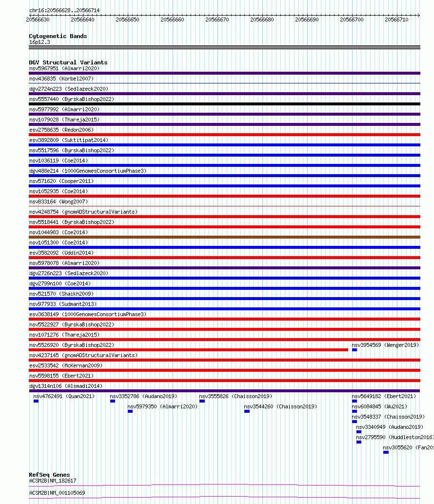The height and width of the screenshot is (504, 434).
Task: Select nsv521570 (Shaikh2009) label
Action: [x=61, y=294]
